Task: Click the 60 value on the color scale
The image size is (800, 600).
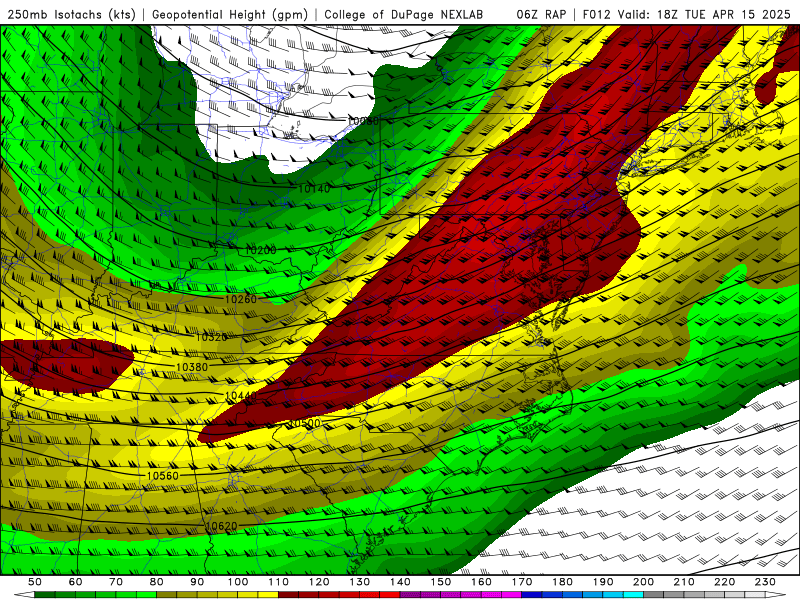Action: pyautogui.click(x=76, y=582)
